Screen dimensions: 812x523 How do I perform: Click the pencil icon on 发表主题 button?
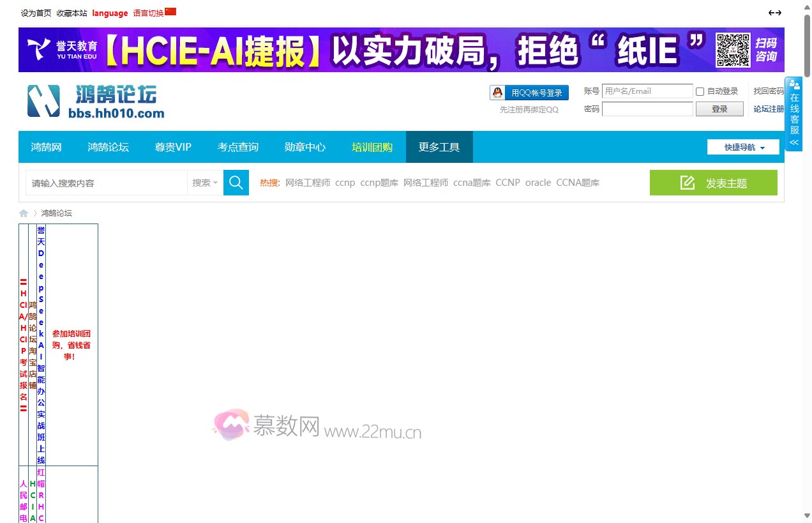pyautogui.click(x=687, y=182)
